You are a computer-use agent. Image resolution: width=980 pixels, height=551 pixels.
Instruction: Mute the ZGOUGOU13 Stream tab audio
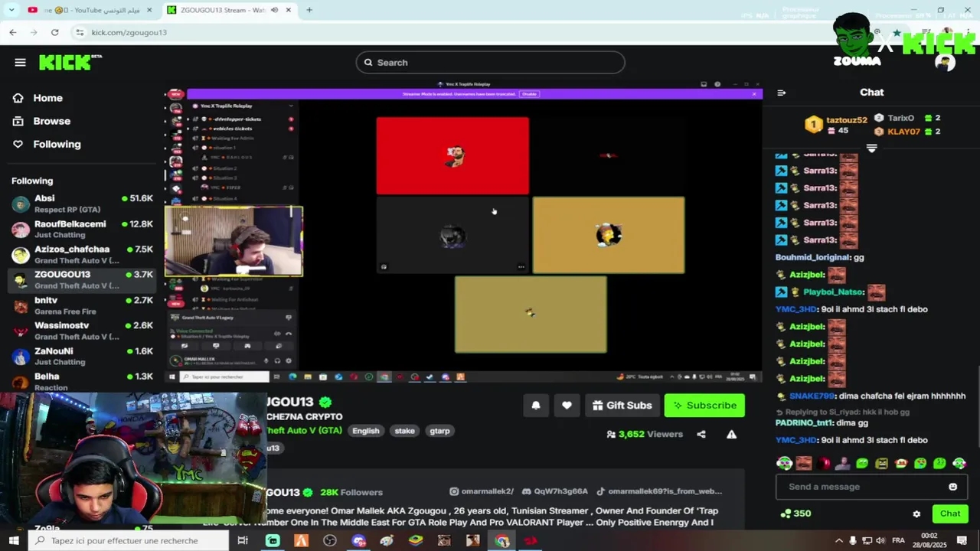point(274,10)
